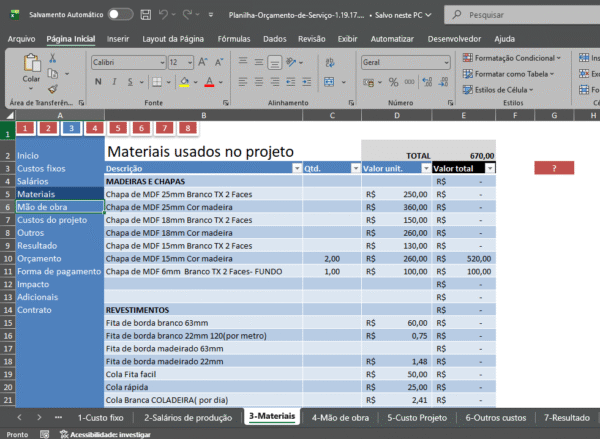
Task: Toggle the Salvamento Automático switch
Action: [121, 15]
